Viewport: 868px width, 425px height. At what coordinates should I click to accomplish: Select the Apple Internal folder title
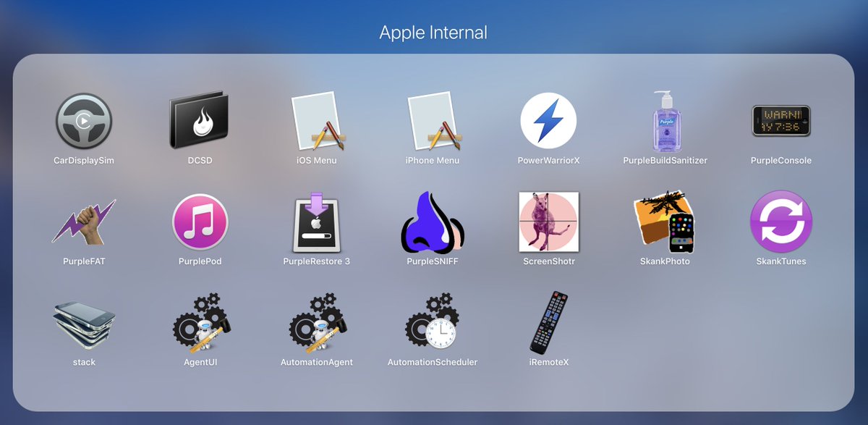click(x=433, y=33)
